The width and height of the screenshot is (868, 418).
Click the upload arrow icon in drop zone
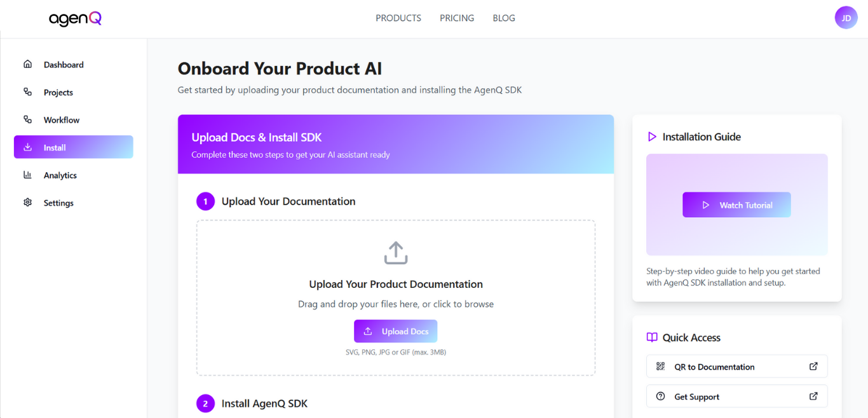pyautogui.click(x=395, y=252)
